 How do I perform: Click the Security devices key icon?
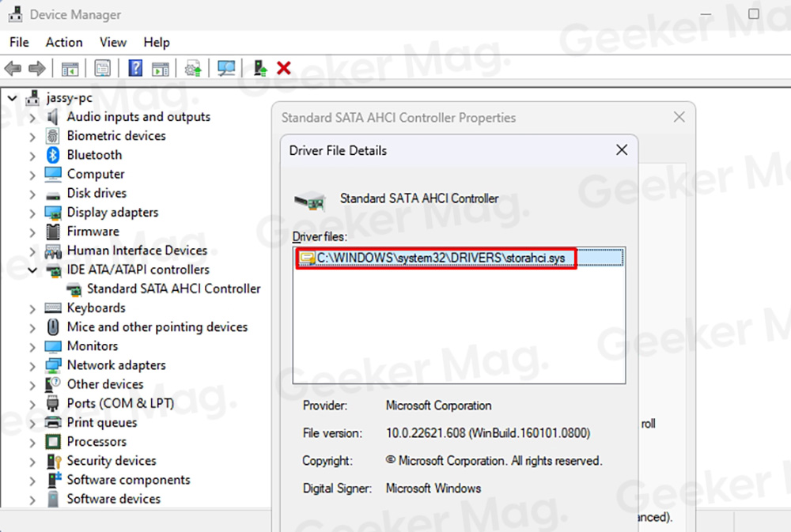point(54,461)
